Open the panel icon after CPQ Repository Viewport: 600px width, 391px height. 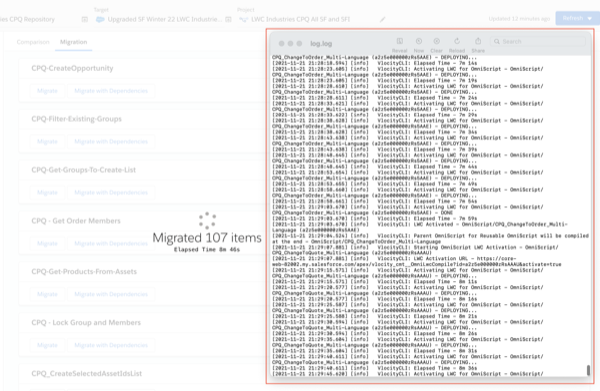[x=85, y=19]
